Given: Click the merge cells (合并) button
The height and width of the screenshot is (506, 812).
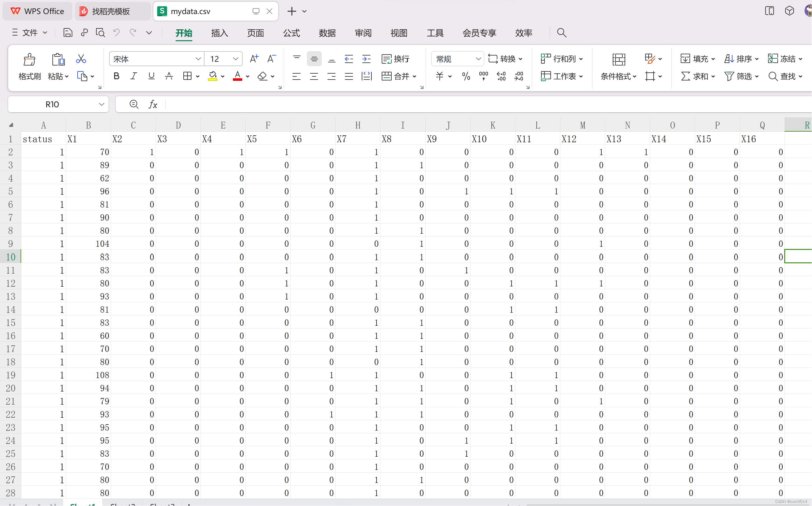Looking at the screenshot, I should coord(399,76).
